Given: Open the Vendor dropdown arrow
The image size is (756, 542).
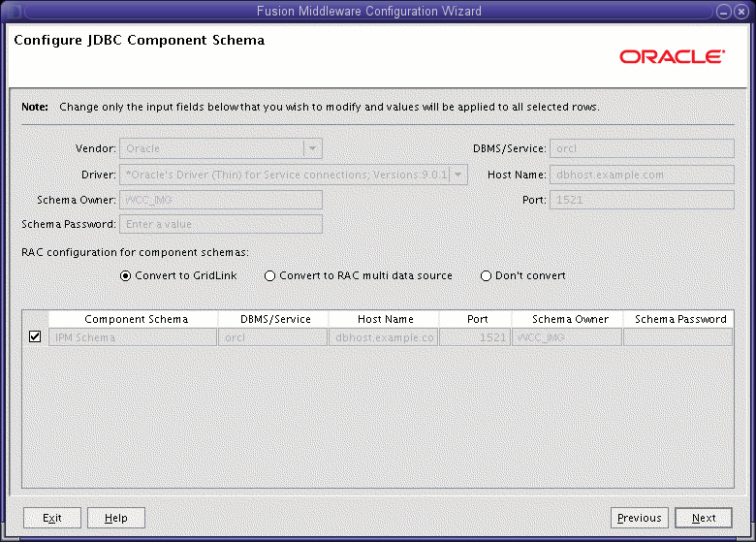Looking at the screenshot, I should click(x=312, y=148).
